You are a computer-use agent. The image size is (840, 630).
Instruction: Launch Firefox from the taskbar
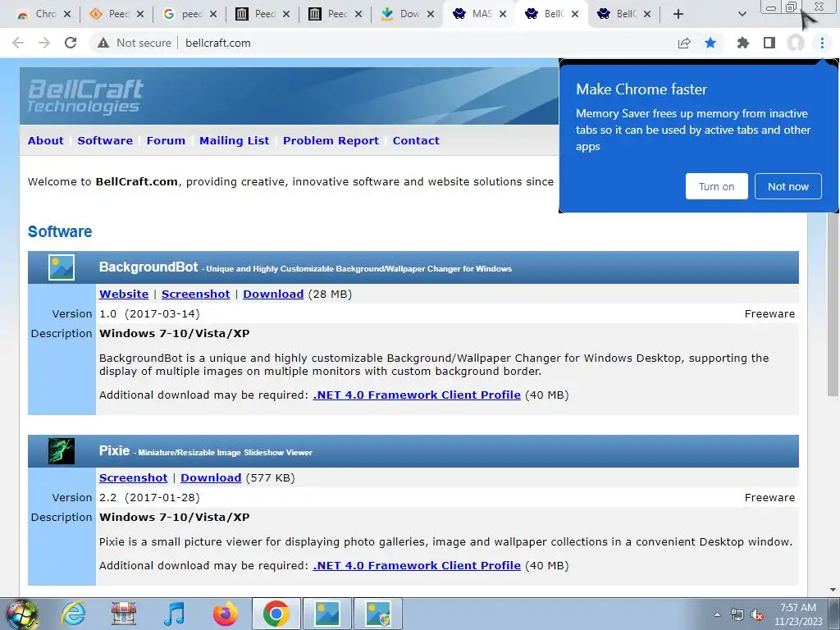click(x=225, y=614)
